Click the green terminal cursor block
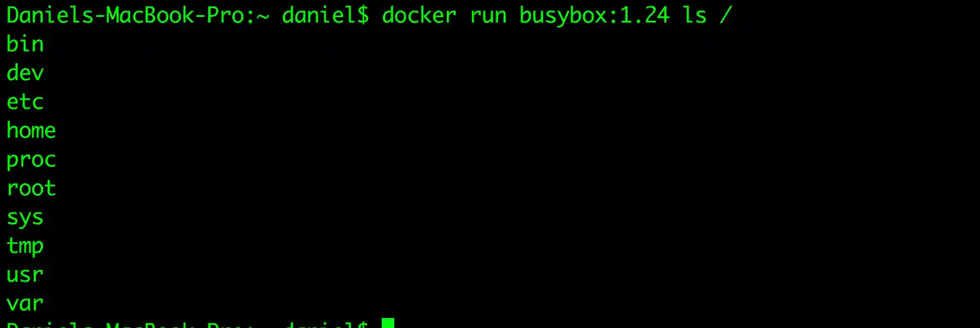Viewport: 980px width, 328px height. (x=387, y=323)
